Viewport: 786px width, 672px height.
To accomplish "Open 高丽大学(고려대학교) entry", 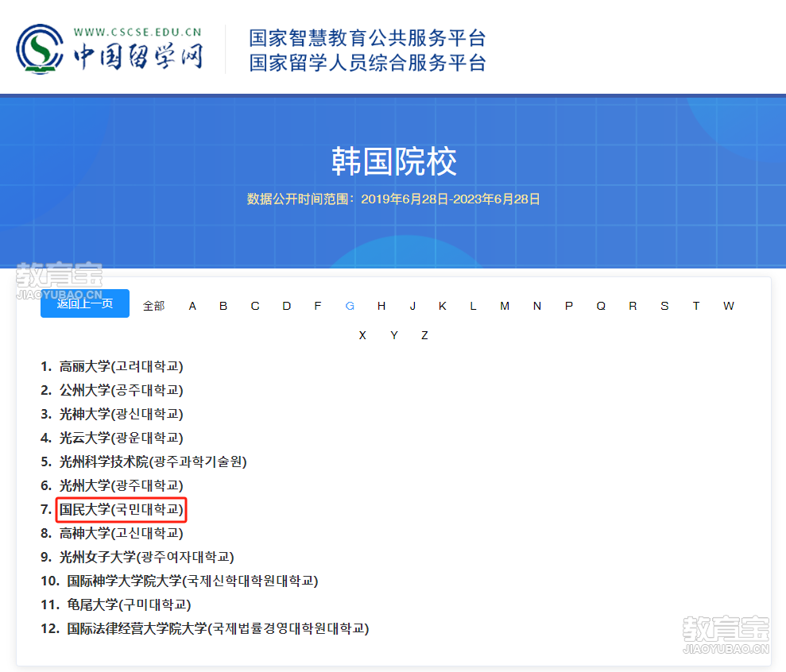I will (x=122, y=366).
